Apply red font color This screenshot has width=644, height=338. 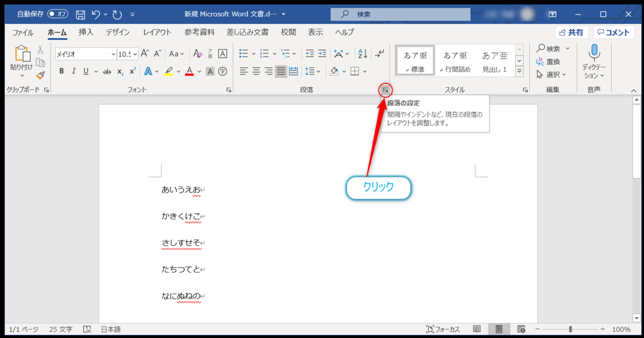coord(189,71)
